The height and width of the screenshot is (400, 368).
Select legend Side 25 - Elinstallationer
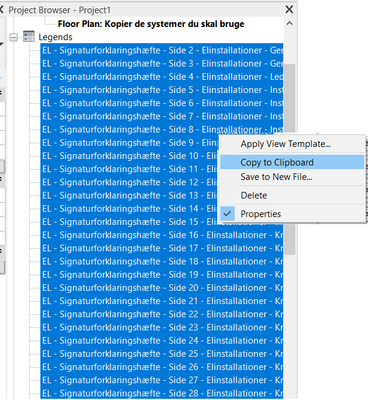tap(162, 354)
